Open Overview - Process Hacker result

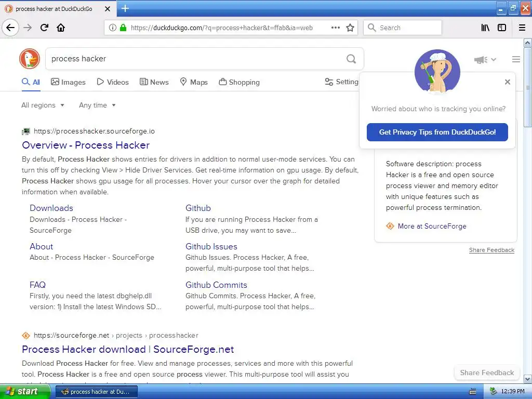pos(86,145)
